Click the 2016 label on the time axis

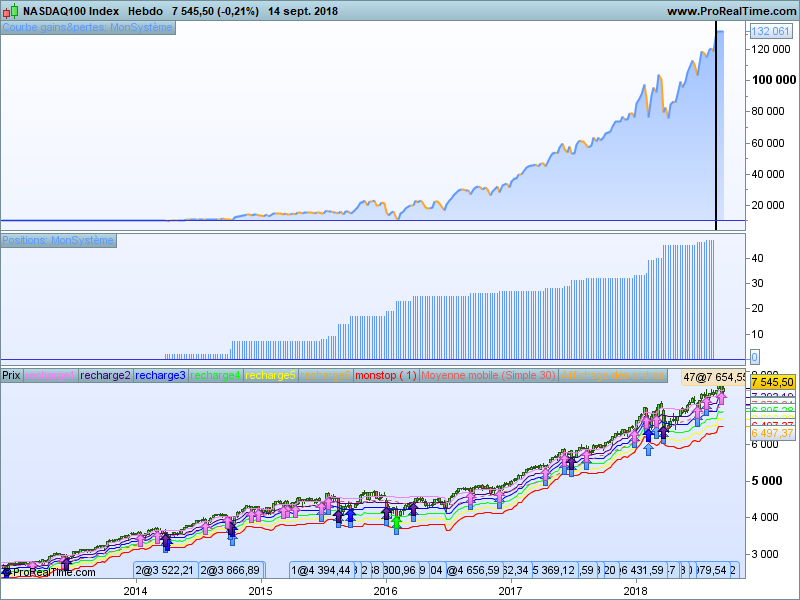[385, 591]
